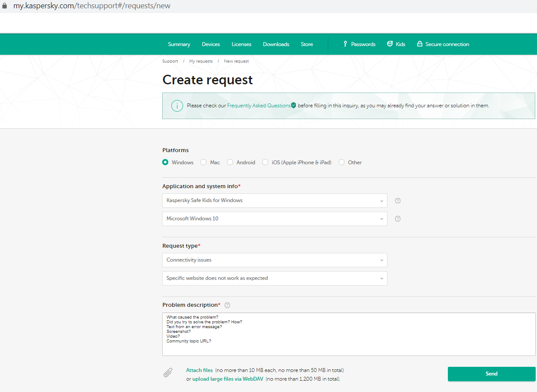Click the padlock icon in address bar
Image resolution: width=537 pixels, height=392 pixels.
point(5,6)
